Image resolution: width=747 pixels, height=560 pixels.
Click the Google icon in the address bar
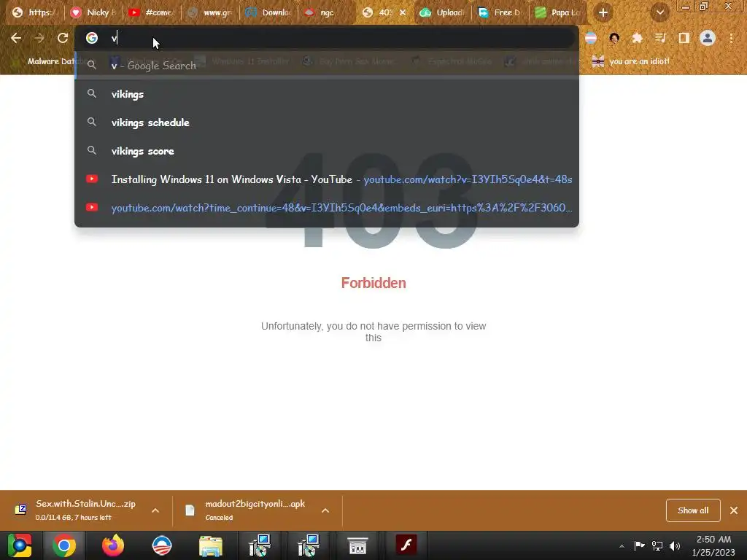(92, 38)
